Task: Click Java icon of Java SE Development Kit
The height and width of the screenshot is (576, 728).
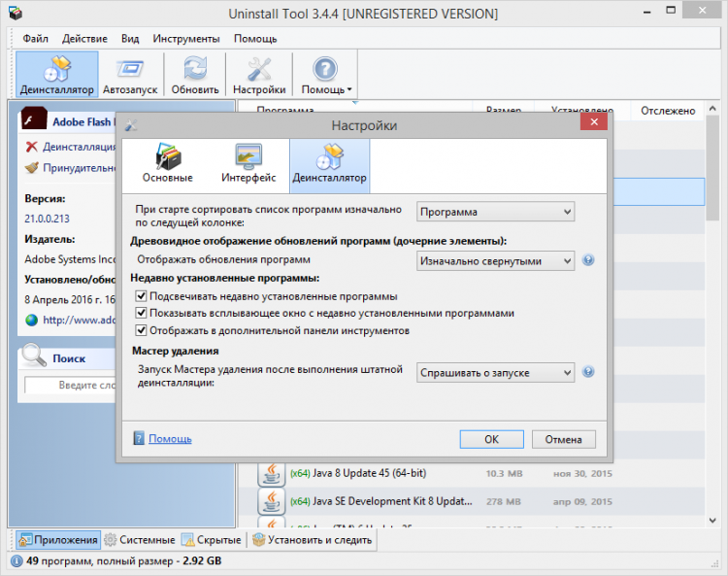Action: (x=271, y=501)
